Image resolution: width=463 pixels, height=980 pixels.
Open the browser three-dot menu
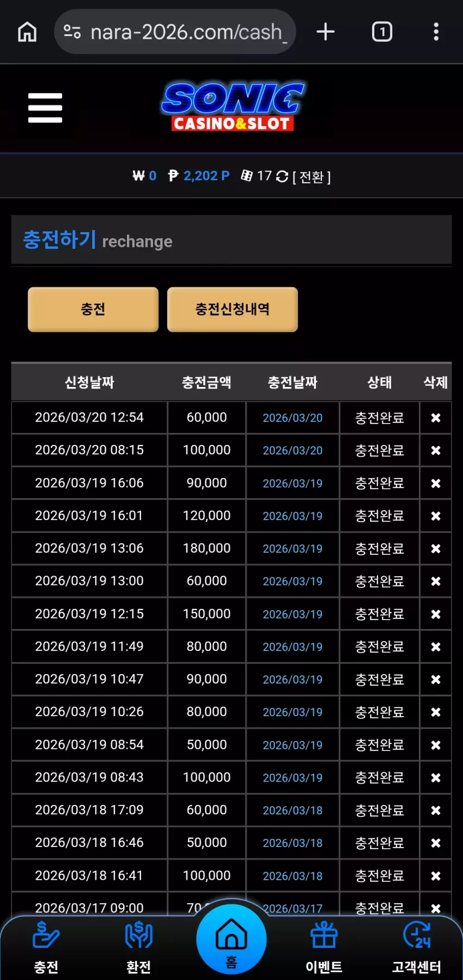tap(436, 32)
